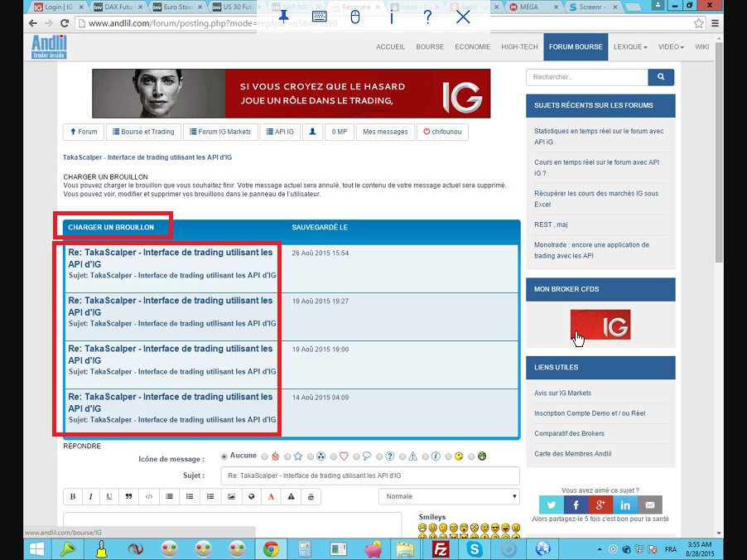
Task: Open Bourse et Trading forum
Action: point(143,132)
